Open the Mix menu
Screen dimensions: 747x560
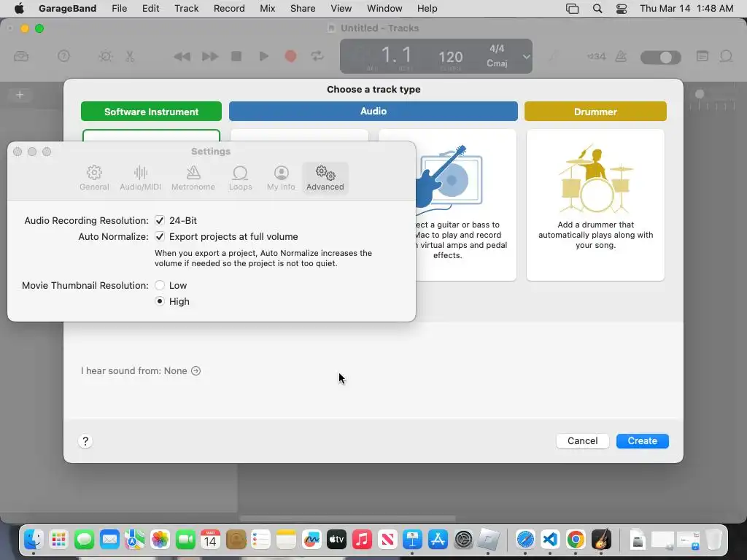[267, 9]
